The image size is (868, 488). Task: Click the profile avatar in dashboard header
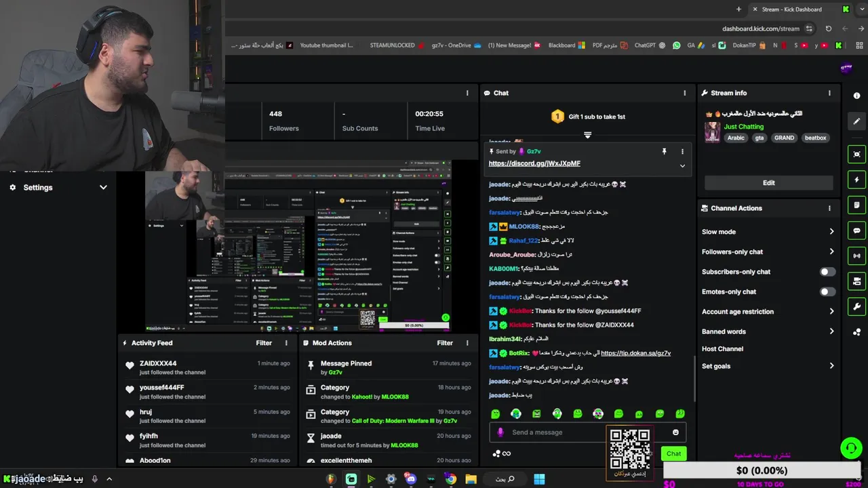pyautogui.click(x=846, y=68)
